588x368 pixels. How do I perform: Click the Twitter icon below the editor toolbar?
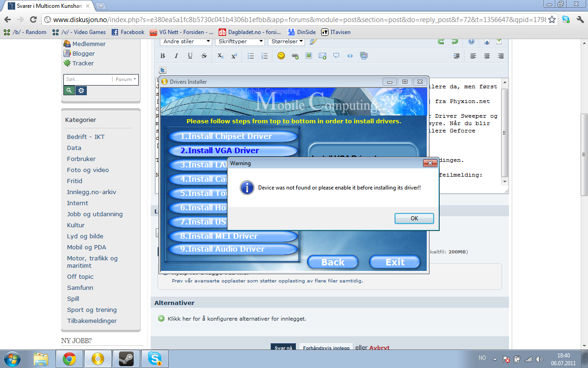(x=163, y=70)
